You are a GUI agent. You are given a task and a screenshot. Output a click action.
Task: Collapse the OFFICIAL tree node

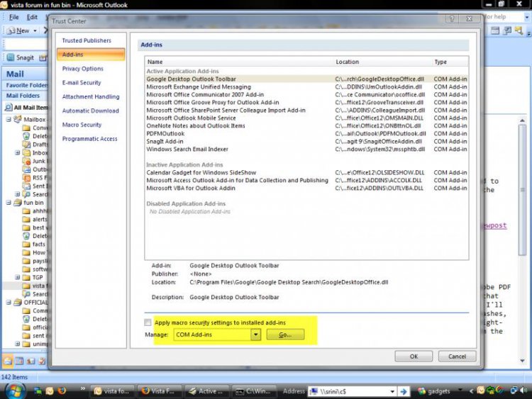point(9,303)
